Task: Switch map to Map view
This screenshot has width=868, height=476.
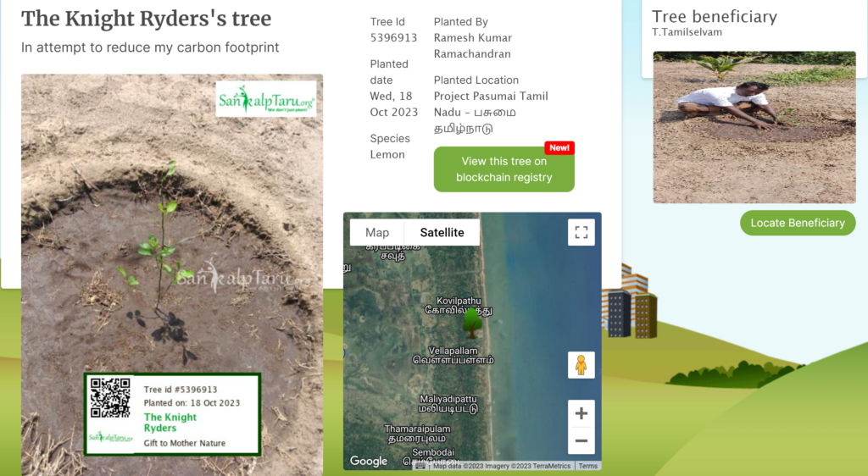Action: pos(377,232)
